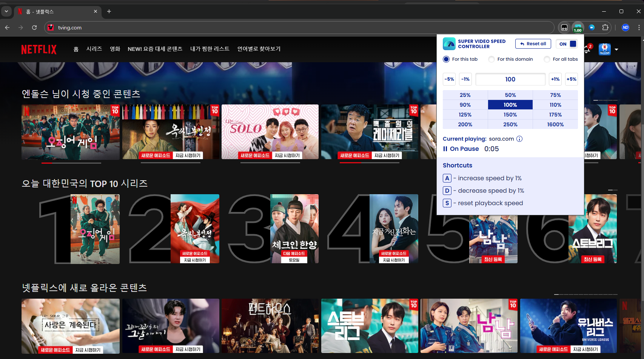
Task: Select the For all tabs radio
Action: [547, 59]
